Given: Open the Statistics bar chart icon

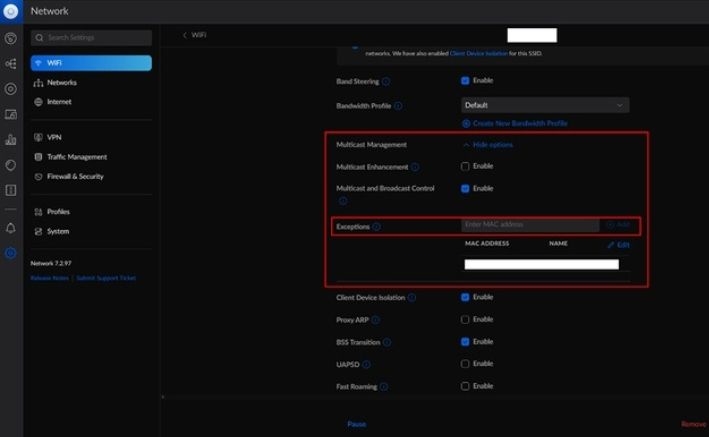Looking at the screenshot, I should [x=10, y=139].
